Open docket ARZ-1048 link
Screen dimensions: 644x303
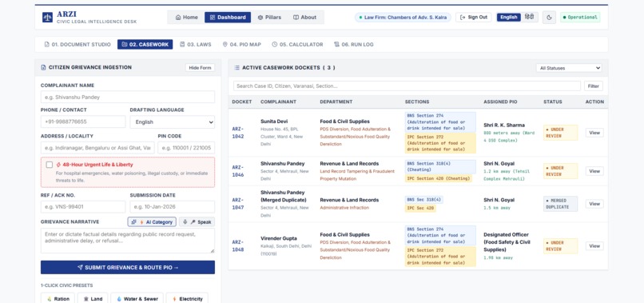[x=238, y=246]
